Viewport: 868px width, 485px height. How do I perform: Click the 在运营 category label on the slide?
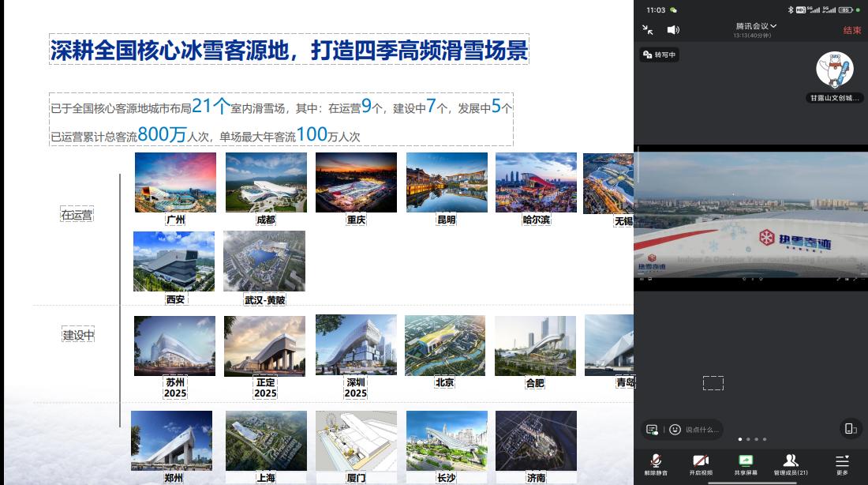pos(77,215)
